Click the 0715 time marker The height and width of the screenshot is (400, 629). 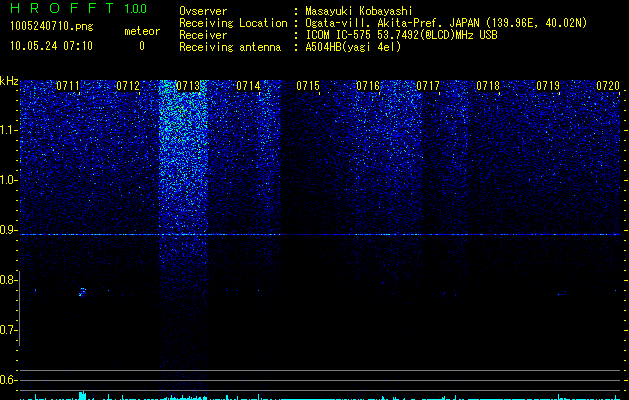[x=308, y=86]
